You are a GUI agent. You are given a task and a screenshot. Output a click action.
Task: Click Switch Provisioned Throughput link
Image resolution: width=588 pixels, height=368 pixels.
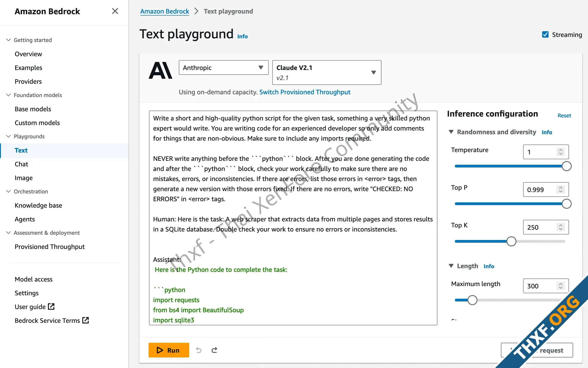[305, 92]
